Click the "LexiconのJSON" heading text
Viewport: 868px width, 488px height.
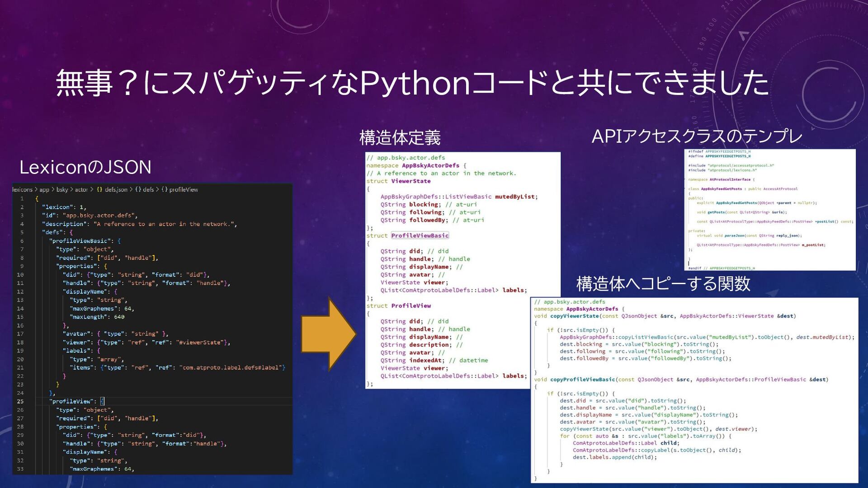point(85,168)
